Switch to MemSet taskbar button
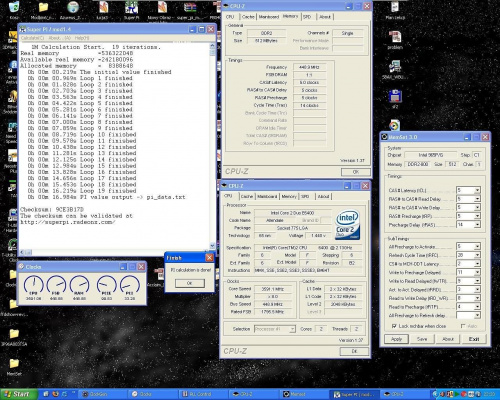This screenshot has width=500, height=400. [x=303, y=394]
